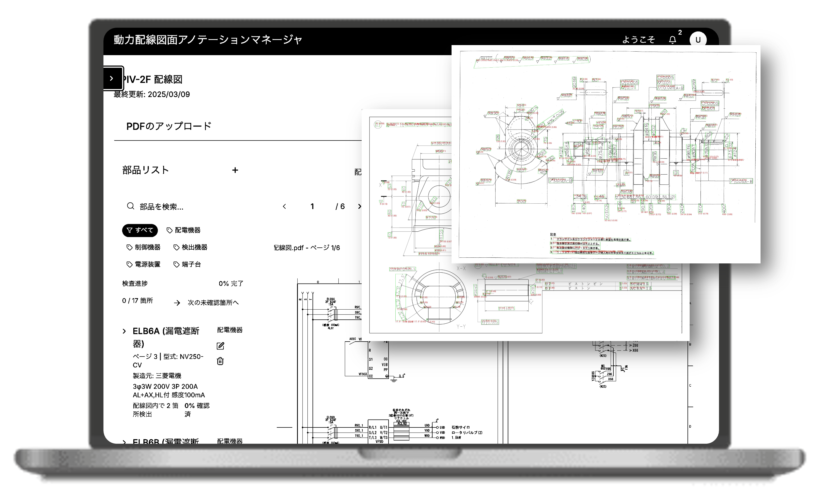820x504 pixels.
Task: Click the app title 動力配線図面アノテーションマネージャ
Action: (x=208, y=40)
